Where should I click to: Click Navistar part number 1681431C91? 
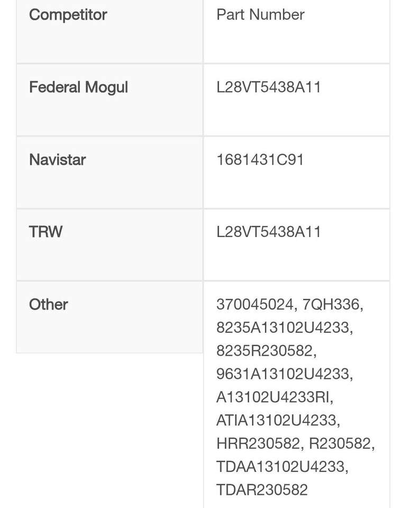[x=260, y=160]
